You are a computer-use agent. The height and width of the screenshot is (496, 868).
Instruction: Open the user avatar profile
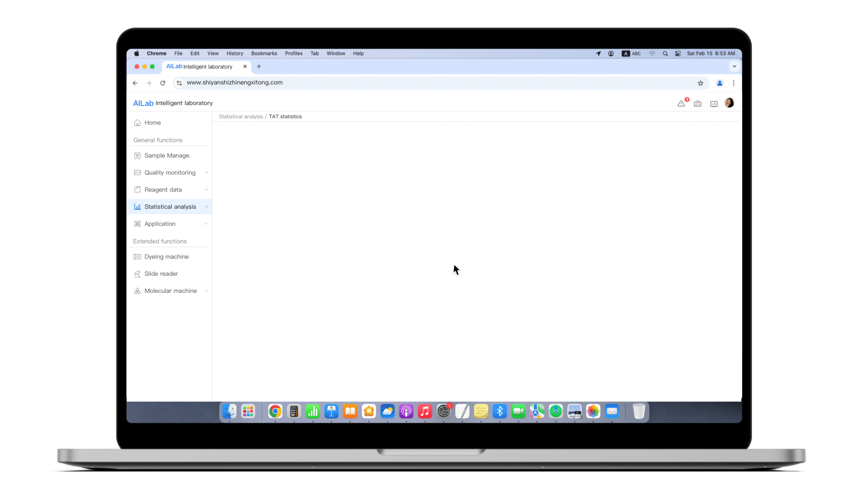(x=729, y=103)
